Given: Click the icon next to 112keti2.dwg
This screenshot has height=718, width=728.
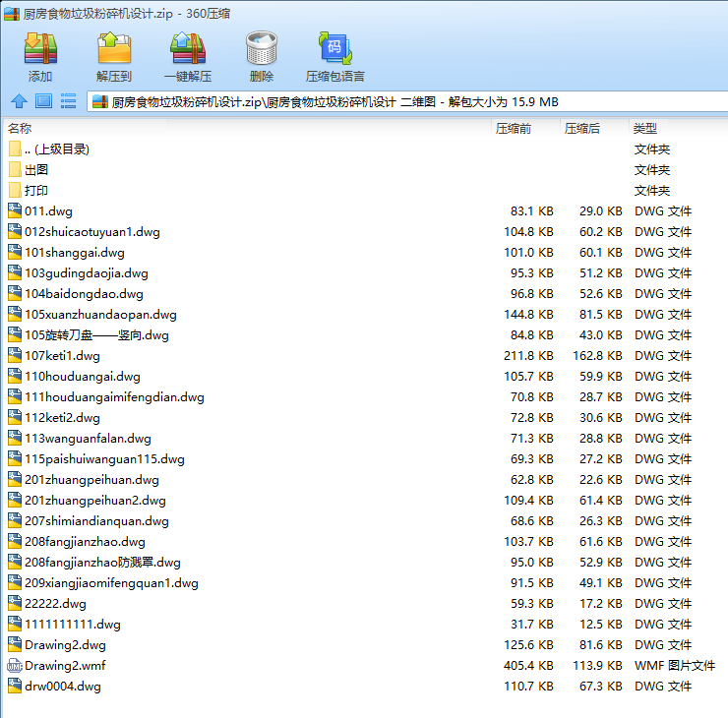Looking at the screenshot, I should pyautogui.click(x=15, y=418).
